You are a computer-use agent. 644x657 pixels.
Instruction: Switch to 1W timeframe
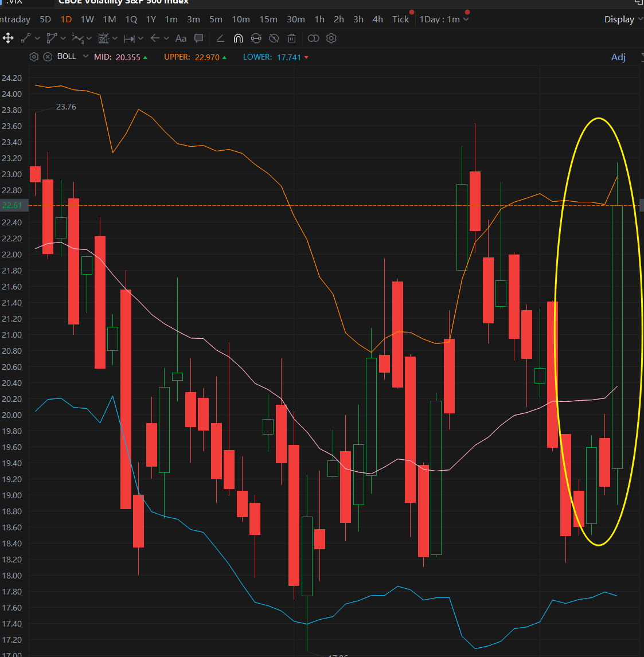(x=87, y=19)
